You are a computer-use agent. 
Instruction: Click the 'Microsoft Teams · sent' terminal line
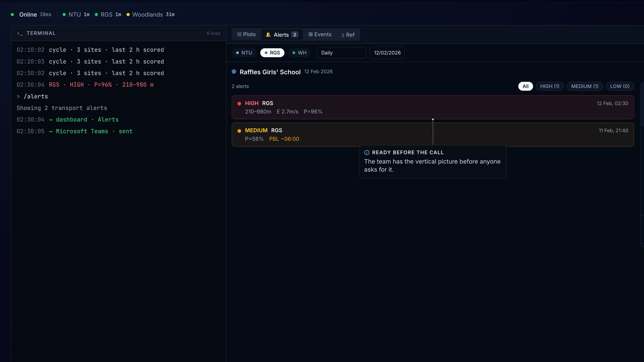[74, 132]
